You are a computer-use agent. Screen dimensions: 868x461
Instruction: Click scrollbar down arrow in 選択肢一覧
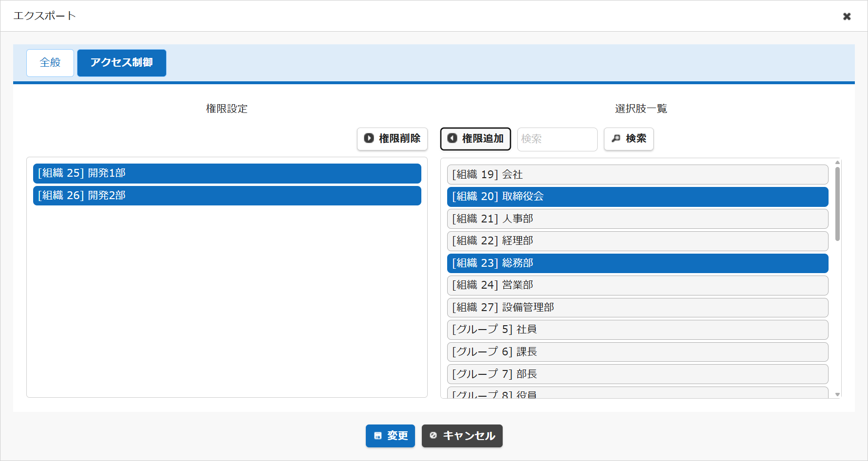837,394
